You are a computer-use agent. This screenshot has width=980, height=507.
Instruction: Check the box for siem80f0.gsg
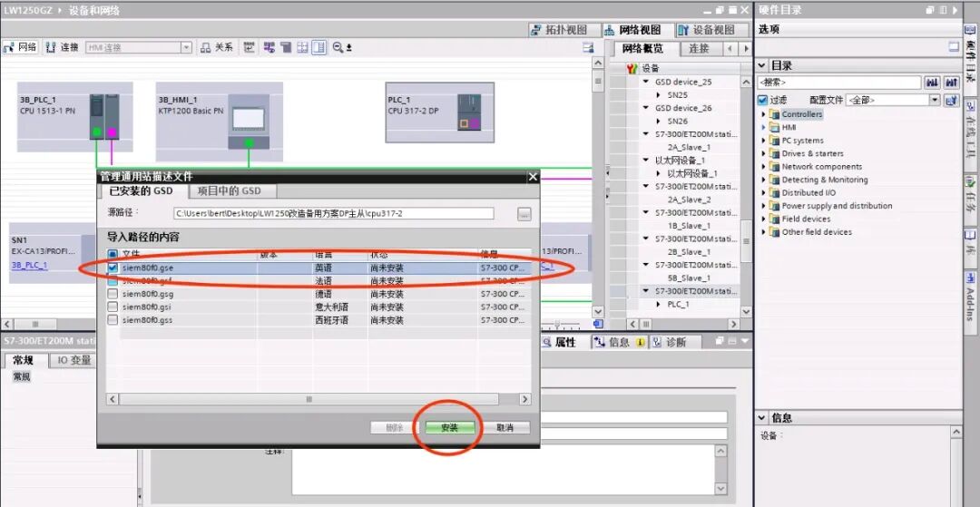113,294
